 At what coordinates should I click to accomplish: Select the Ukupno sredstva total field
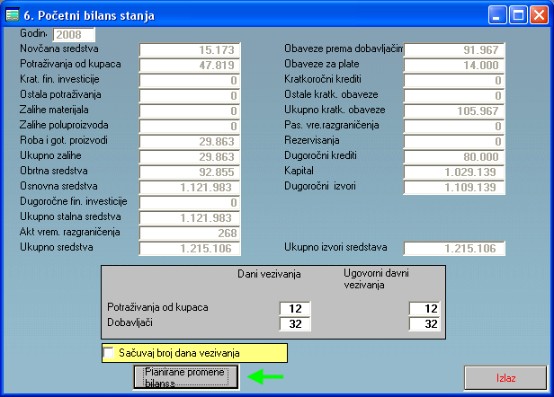point(190,248)
